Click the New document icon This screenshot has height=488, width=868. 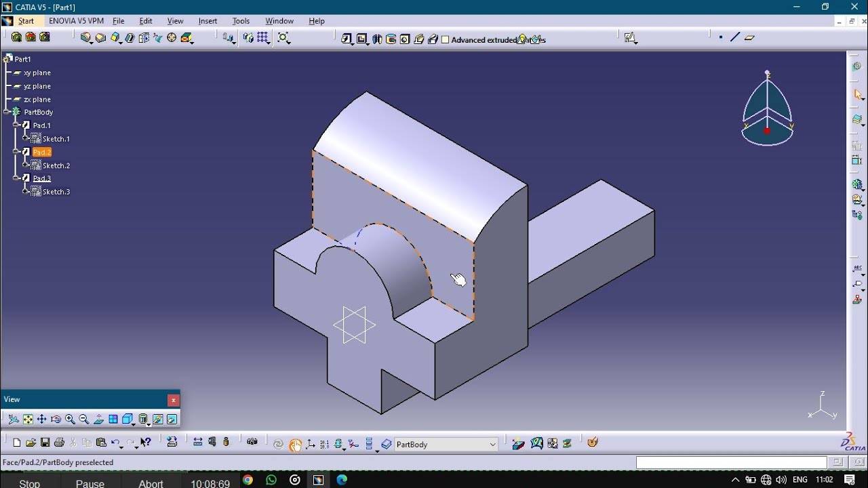pos(17,443)
